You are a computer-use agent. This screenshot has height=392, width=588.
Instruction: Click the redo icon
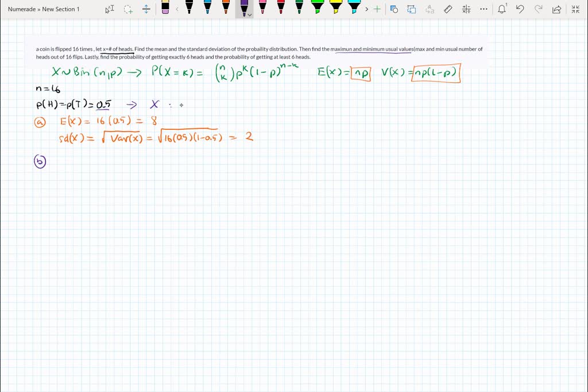(x=538, y=9)
